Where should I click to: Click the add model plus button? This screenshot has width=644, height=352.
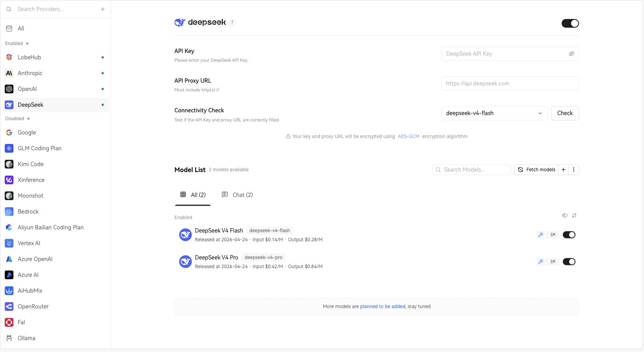[x=563, y=170]
